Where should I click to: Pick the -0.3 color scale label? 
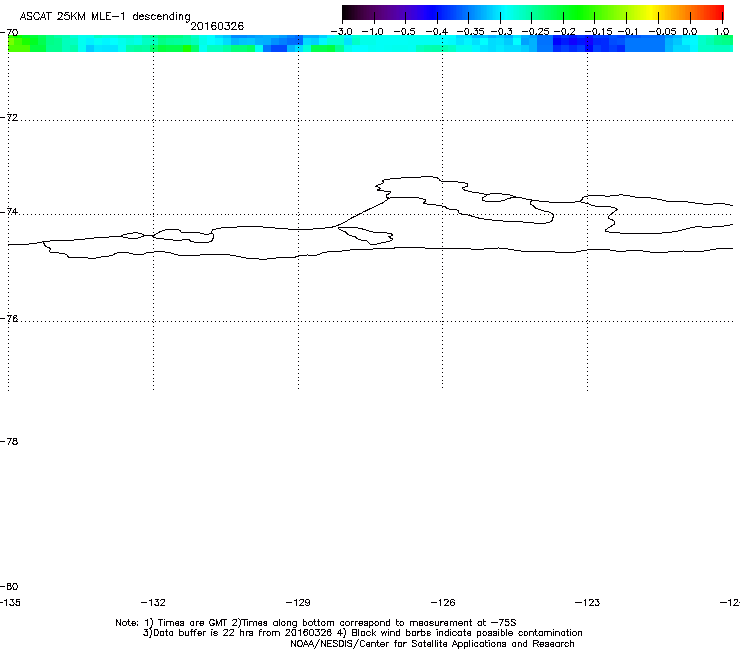(502, 32)
